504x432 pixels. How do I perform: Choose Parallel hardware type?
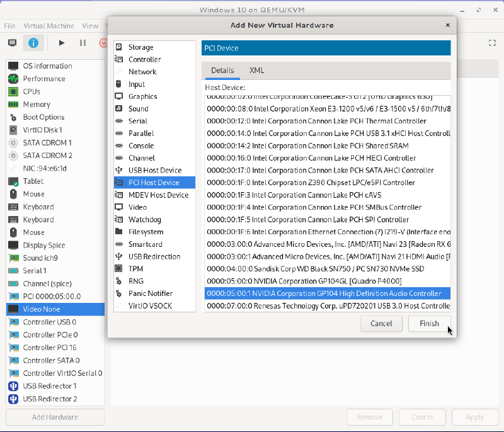154,134
